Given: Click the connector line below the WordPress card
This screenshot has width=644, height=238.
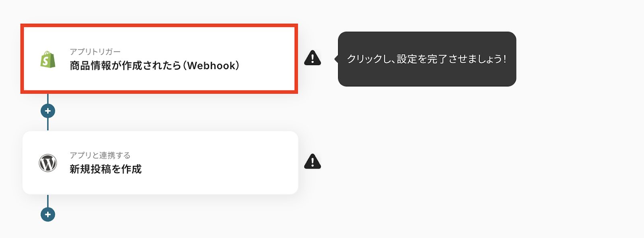Looking at the screenshot, I should point(48,201).
